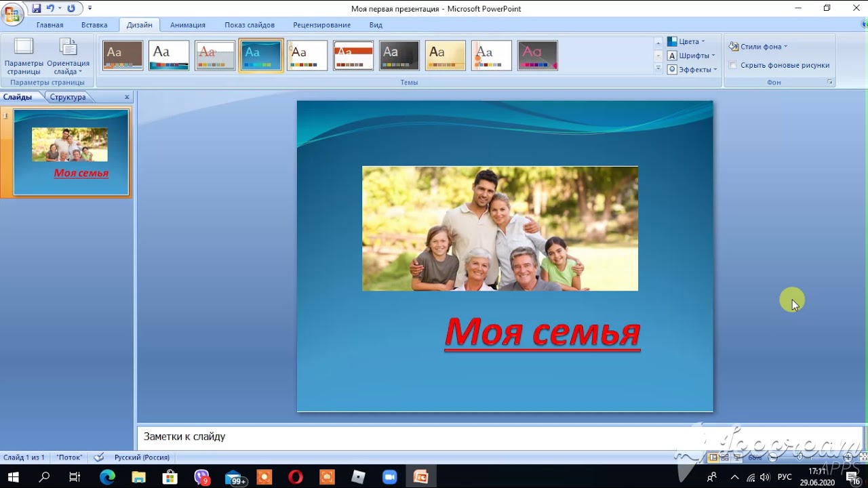Screen dimensions: 868x488
Task: Open the Рецензирование tab
Action: coord(322,25)
